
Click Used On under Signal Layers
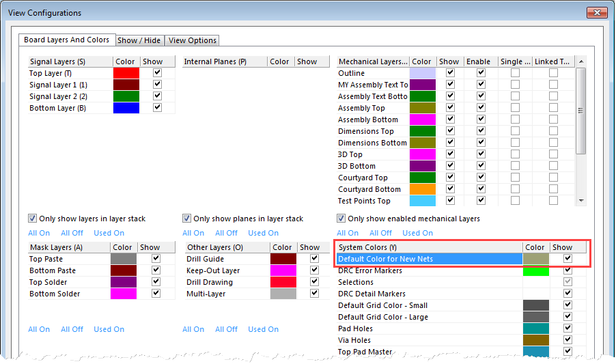point(109,233)
